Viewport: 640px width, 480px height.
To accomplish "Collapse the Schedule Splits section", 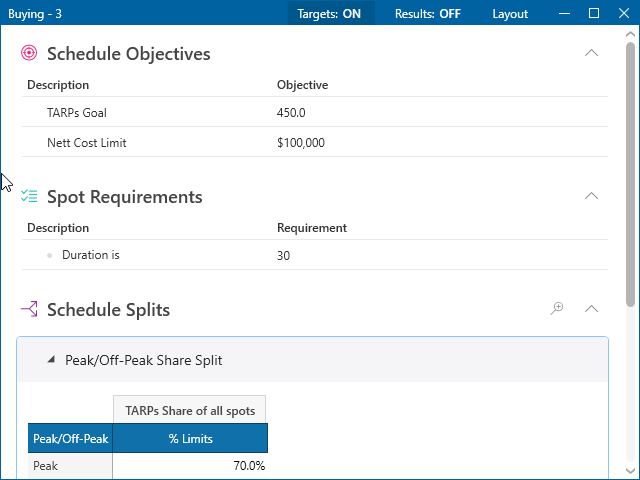I will click(591, 309).
